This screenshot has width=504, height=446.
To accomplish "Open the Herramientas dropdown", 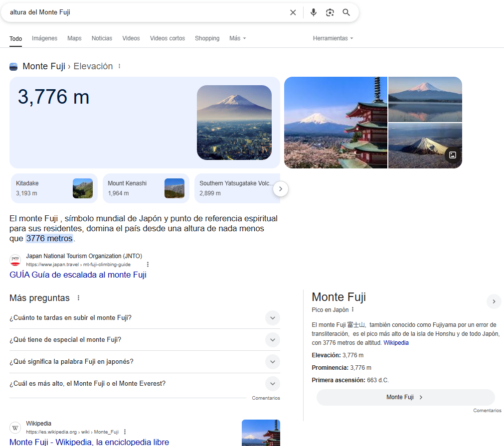I will pyautogui.click(x=333, y=38).
